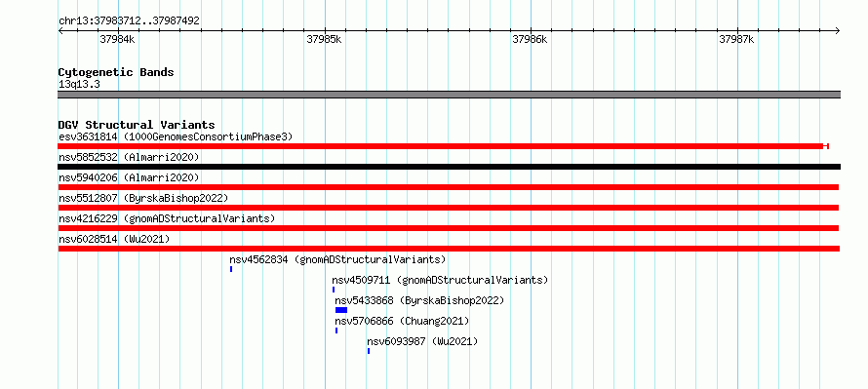868x389 pixels.
Task: Select the nsv4509711 blue variant marker
Action: 334,290
